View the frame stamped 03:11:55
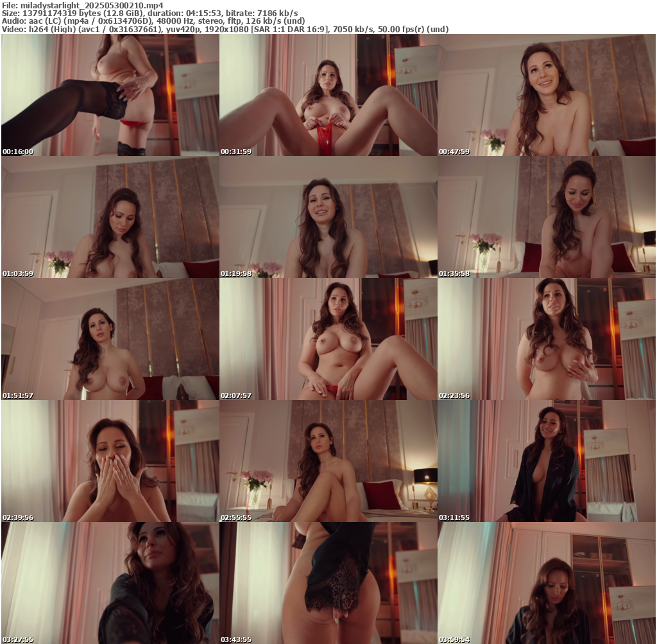The image size is (657, 644). click(547, 461)
